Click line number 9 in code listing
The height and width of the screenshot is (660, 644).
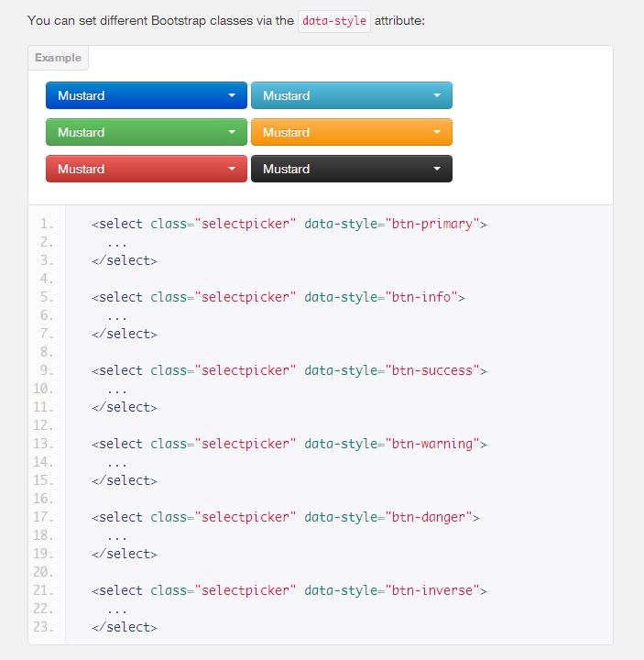[47, 370]
